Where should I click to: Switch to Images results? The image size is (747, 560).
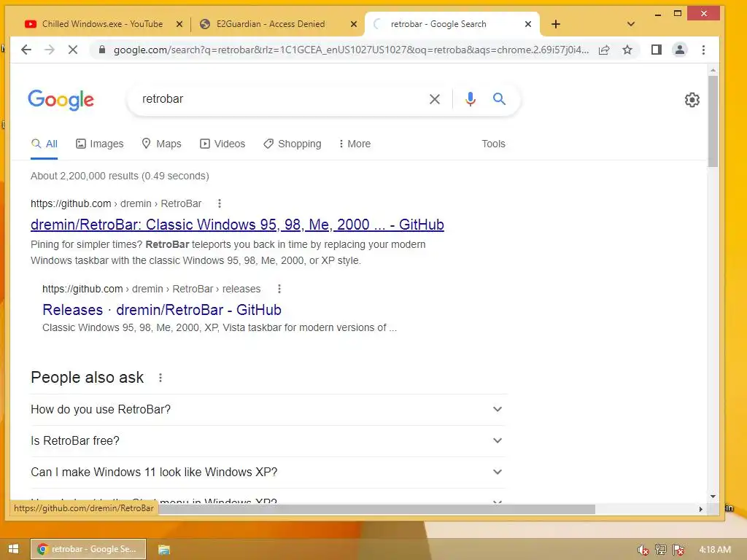point(99,144)
